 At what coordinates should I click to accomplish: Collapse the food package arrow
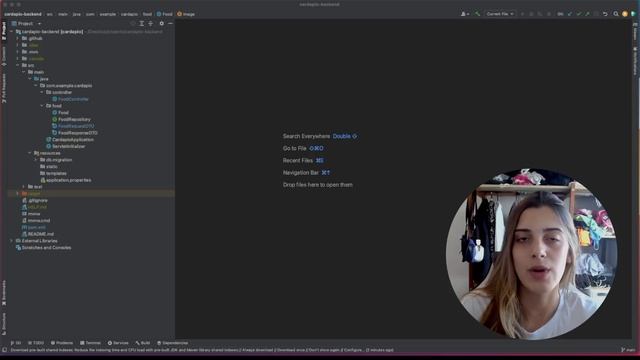[x=42, y=106]
